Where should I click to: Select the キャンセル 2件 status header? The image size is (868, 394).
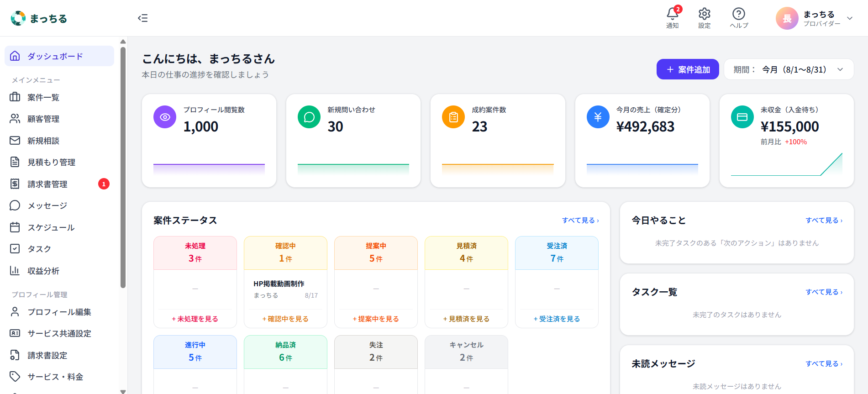(x=466, y=352)
